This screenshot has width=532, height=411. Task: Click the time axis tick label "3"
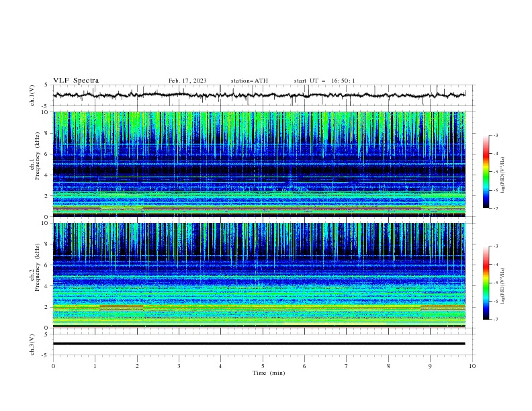coord(179,366)
